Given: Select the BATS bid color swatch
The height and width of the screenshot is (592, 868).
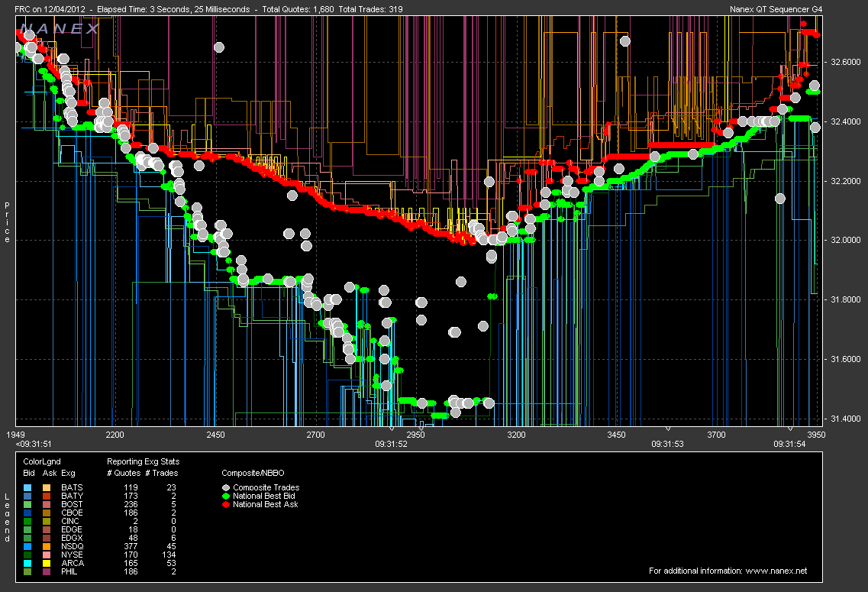Looking at the screenshot, I should pos(28,487).
